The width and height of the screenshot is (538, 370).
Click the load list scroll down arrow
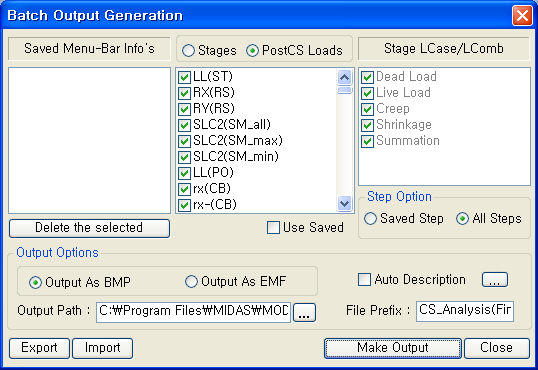344,204
